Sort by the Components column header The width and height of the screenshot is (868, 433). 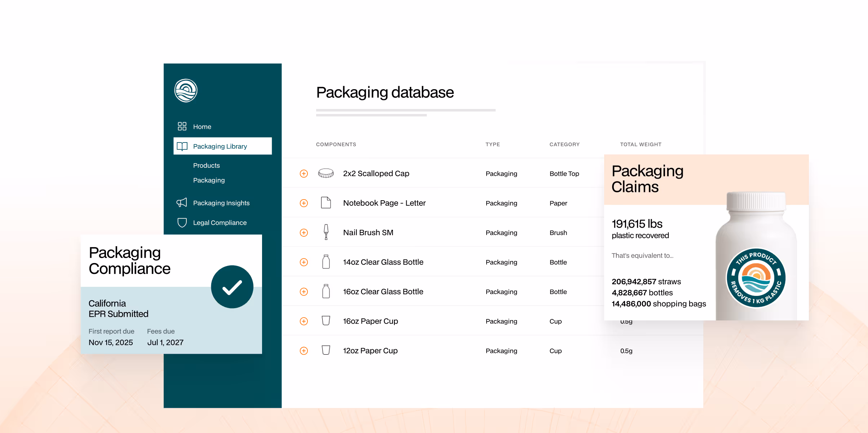tap(336, 144)
